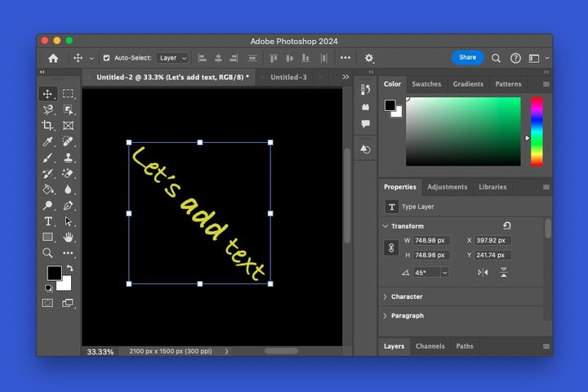
Task: Switch to the Untitled-3 document tab
Action: click(x=288, y=78)
